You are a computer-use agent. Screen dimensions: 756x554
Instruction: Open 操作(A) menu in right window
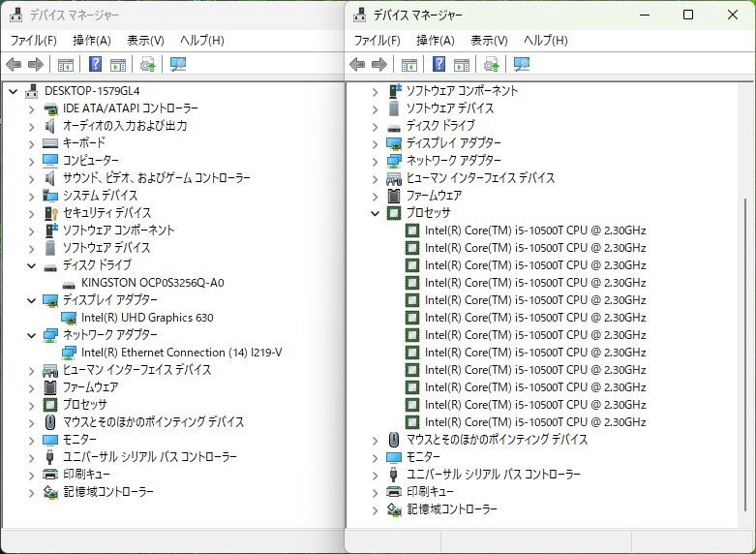click(436, 40)
